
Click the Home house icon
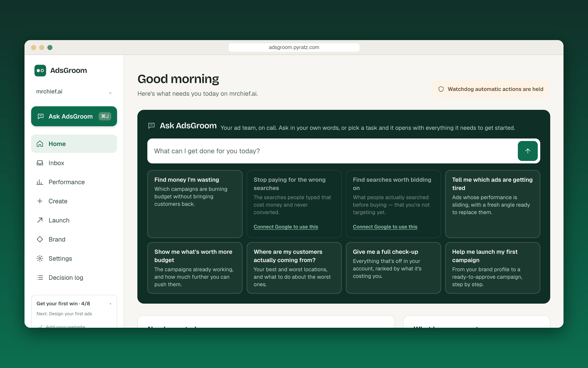coord(40,144)
